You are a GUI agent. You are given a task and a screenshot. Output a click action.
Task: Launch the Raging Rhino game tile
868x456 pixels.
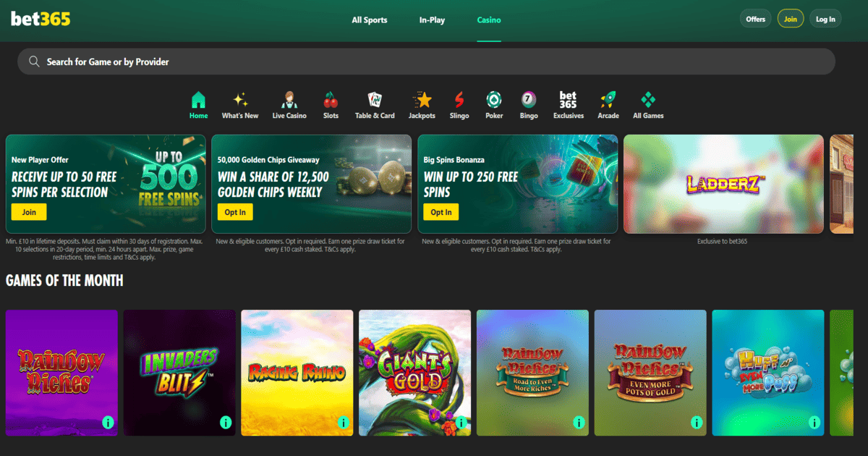[x=297, y=373]
